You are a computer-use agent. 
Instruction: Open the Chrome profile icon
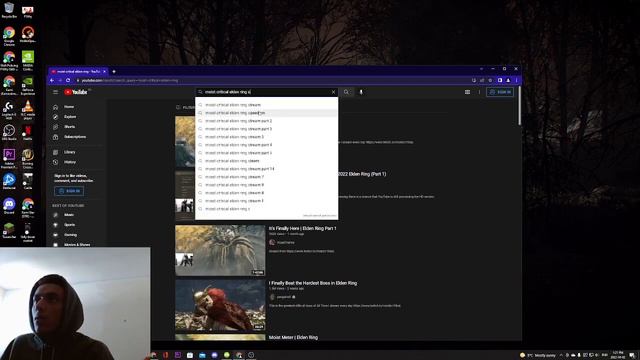click(508, 80)
